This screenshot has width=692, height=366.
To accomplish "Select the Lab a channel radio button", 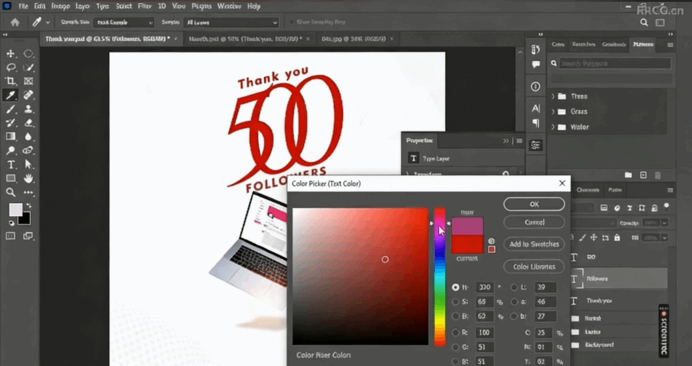I will tap(514, 302).
